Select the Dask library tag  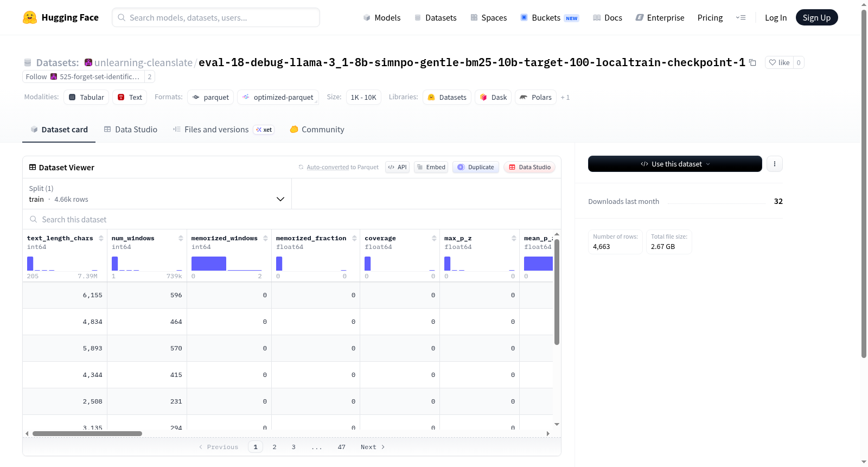click(493, 97)
